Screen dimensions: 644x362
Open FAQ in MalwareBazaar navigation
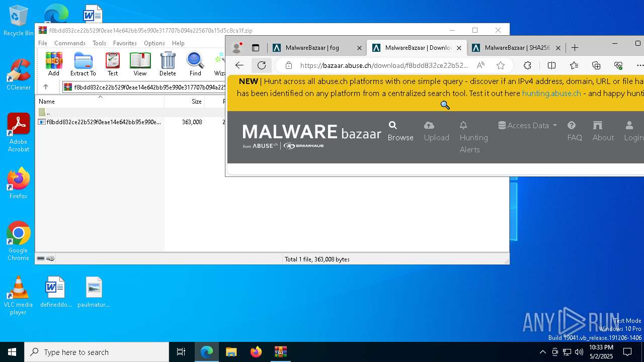[x=575, y=131]
